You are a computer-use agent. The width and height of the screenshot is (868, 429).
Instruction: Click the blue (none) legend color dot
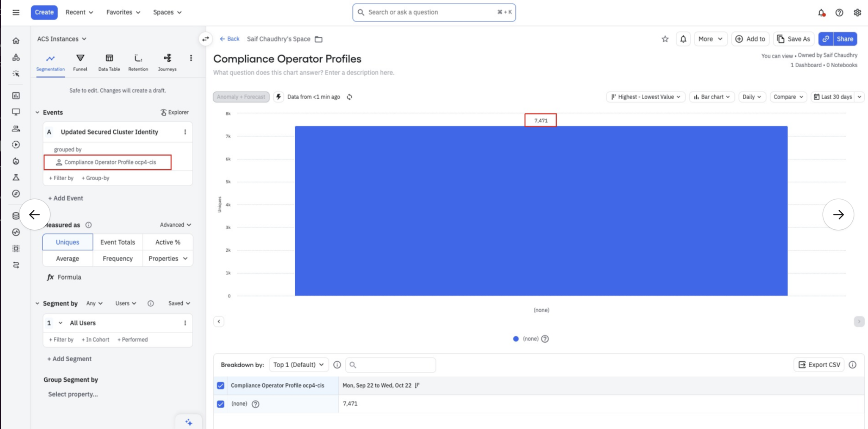click(x=516, y=339)
